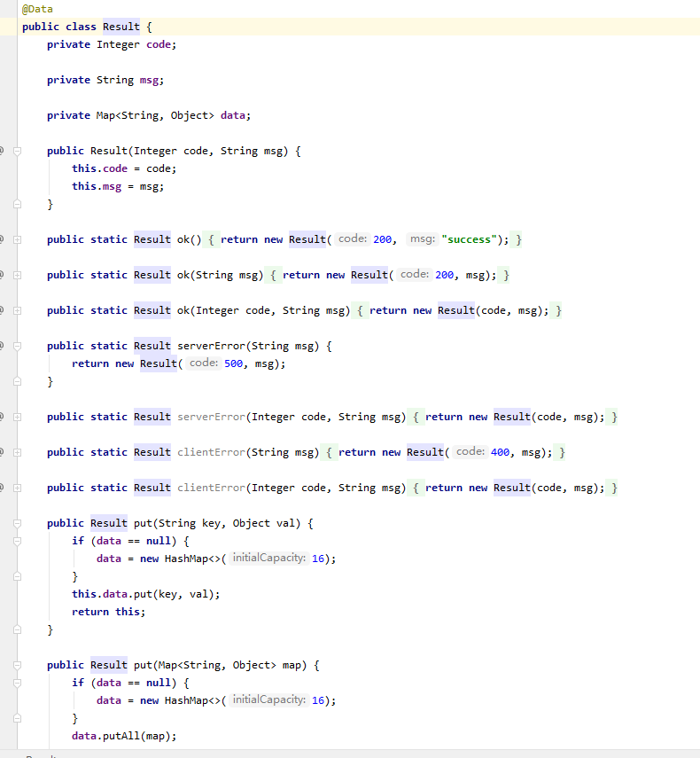The image size is (700, 758).
Task: Click put name in put(Map<String, Object> map)
Action: click(143, 665)
